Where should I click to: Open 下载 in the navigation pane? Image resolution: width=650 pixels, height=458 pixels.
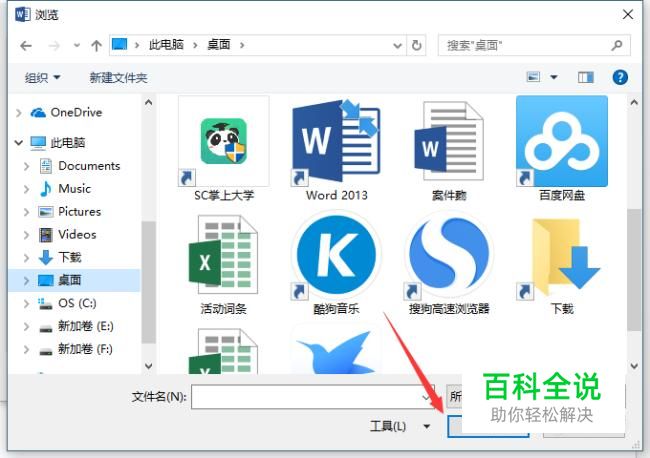point(60,257)
